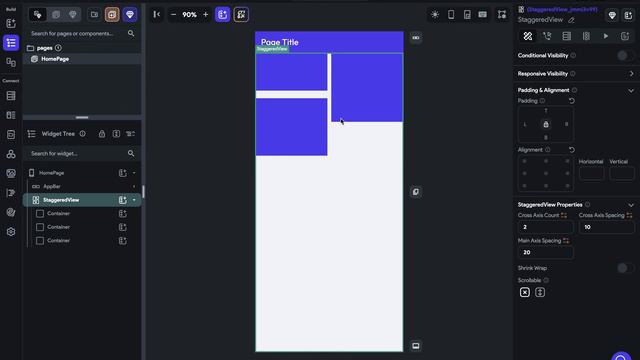
Task: Click the add icon on StaggeredView row
Action: (122, 200)
